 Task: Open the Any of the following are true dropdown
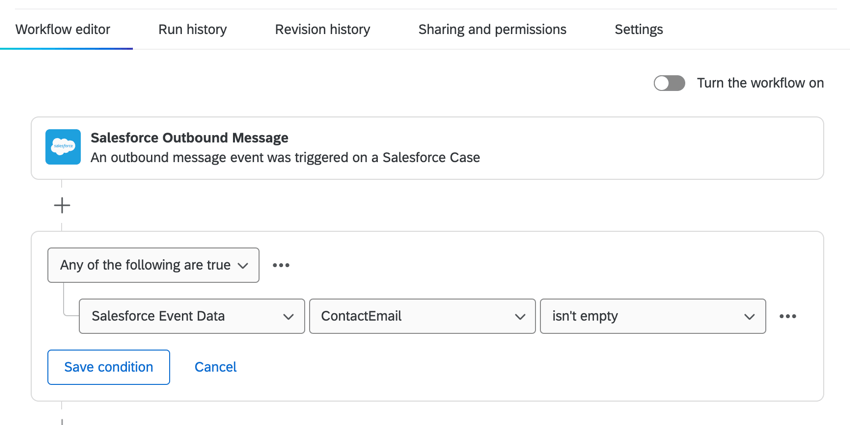pos(153,265)
